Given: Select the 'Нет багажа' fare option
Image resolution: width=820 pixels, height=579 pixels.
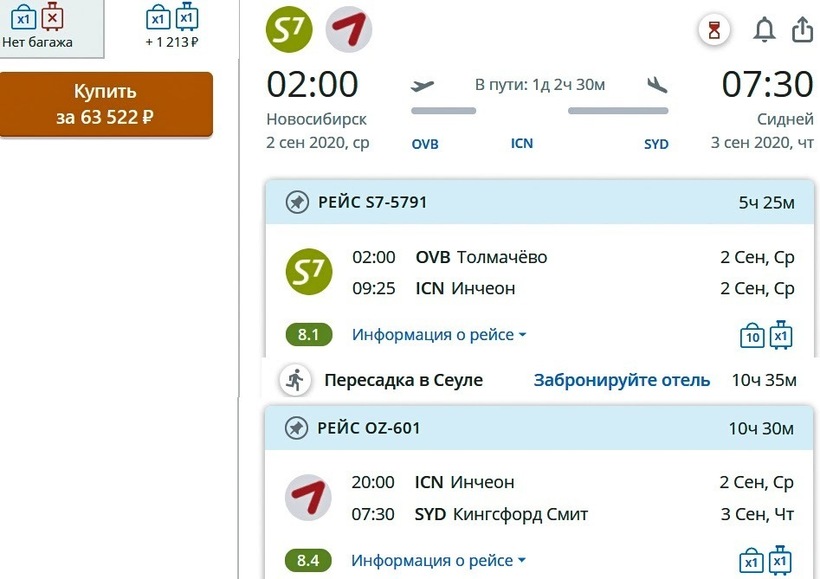Looking at the screenshot, I should (38, 27).
